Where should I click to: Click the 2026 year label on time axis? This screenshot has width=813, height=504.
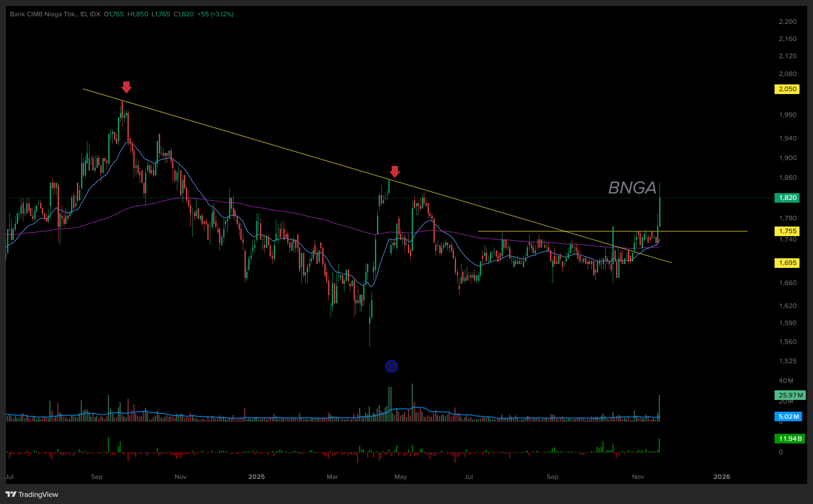(721, 477)
